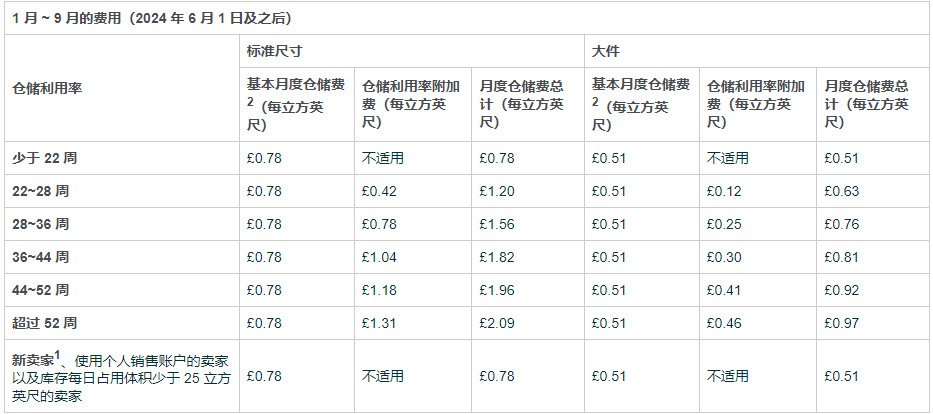Select the "44~52 周" row label

click(41, 290)
